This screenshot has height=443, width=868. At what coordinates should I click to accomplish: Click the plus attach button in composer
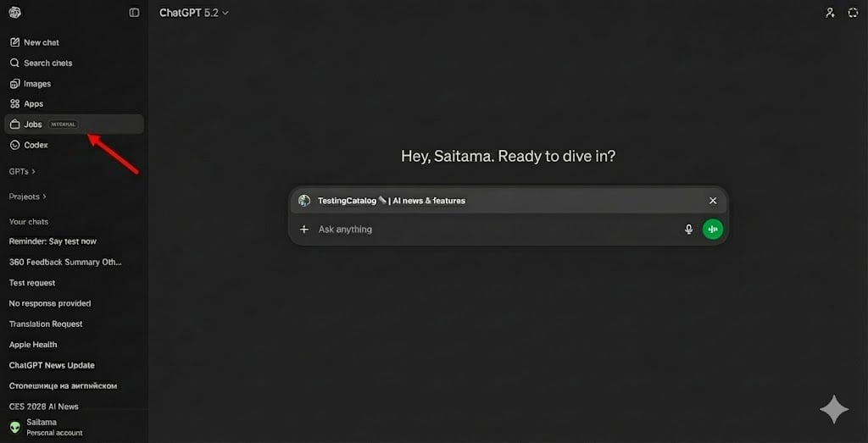[304, 229]
